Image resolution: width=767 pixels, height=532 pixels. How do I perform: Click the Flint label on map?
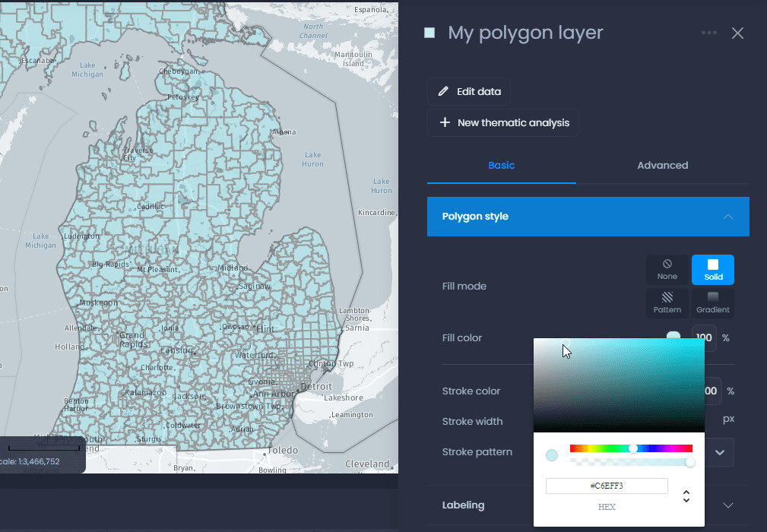265,328
